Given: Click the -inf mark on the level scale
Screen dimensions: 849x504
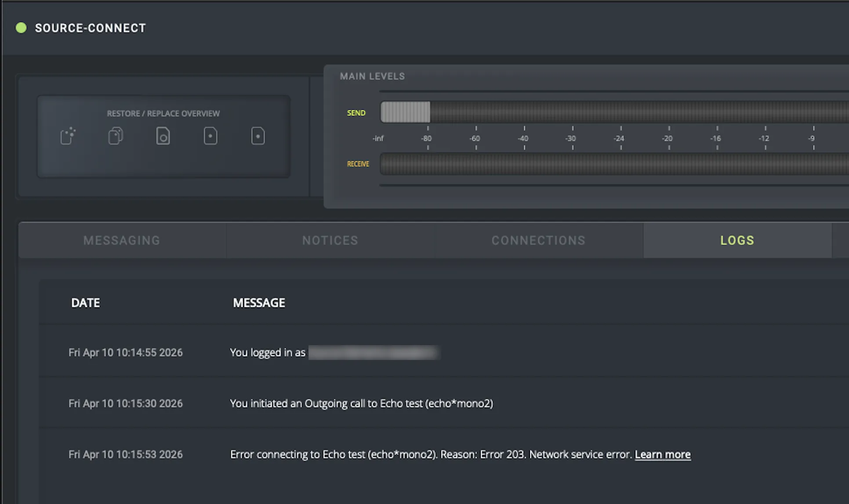Looking at the screenshot, I should coord(378,138).
